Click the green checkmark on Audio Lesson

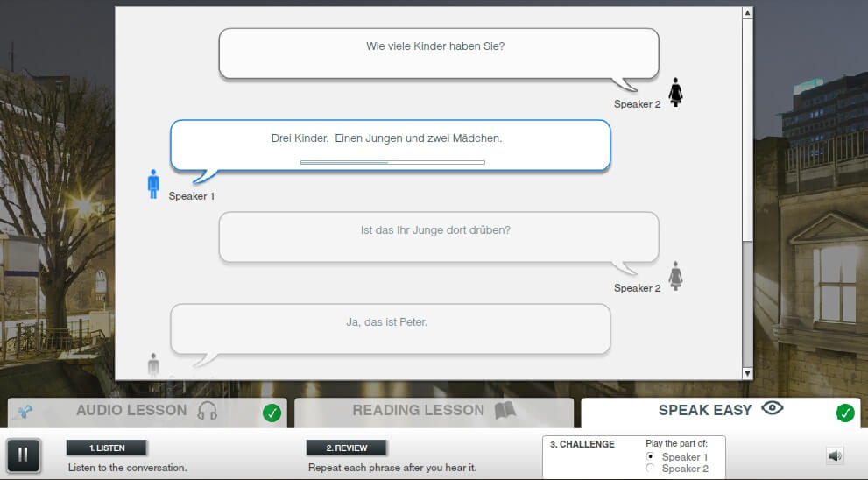(x=272, y=413)
